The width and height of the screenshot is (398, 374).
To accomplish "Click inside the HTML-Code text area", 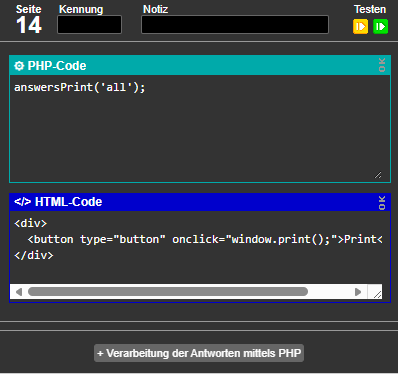I will [x=196, y=247].
